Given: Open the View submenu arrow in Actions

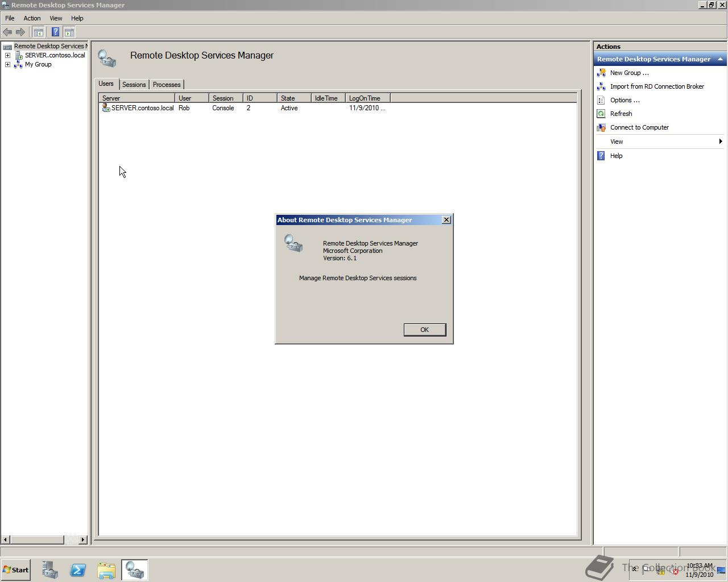Looking at the screenshot, I should 721,142.
